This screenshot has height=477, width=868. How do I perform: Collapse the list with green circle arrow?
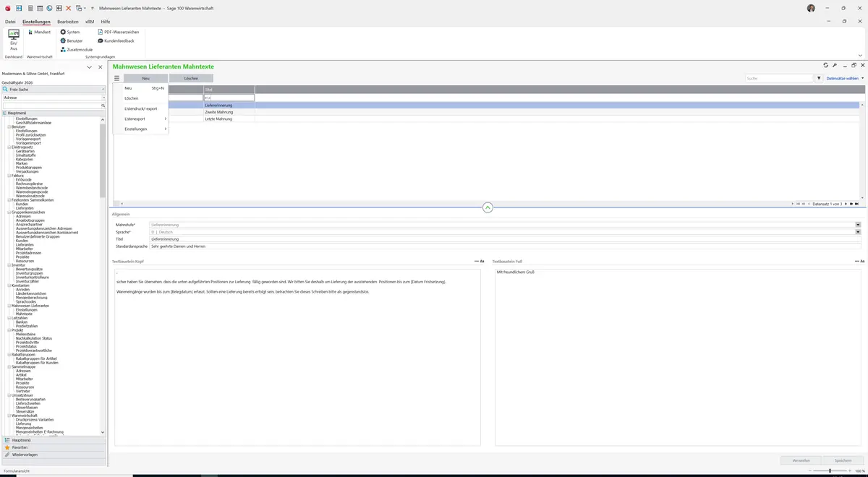tap(488, 207)
